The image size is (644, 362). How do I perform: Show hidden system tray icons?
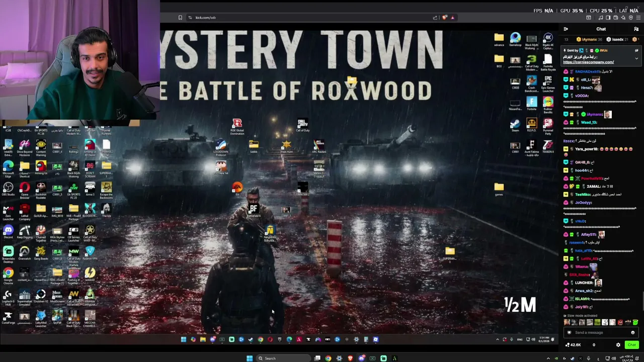pos(548,358)
